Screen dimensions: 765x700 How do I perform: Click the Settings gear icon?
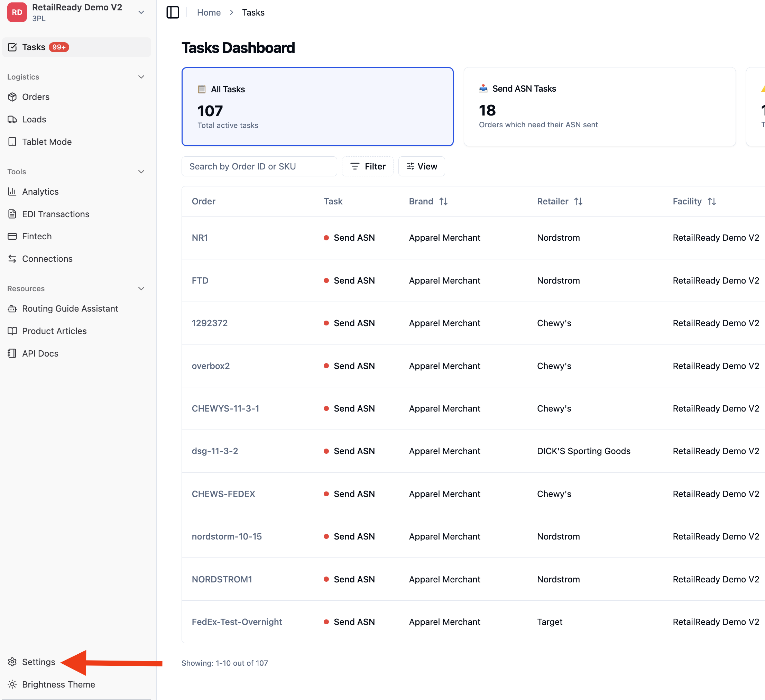[12, 662]
